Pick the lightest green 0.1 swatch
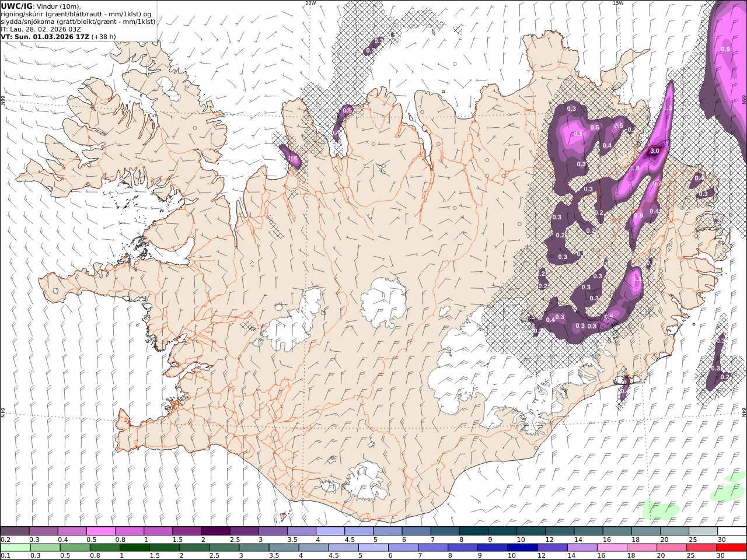747x560 pixels. [x=16, y=548]
